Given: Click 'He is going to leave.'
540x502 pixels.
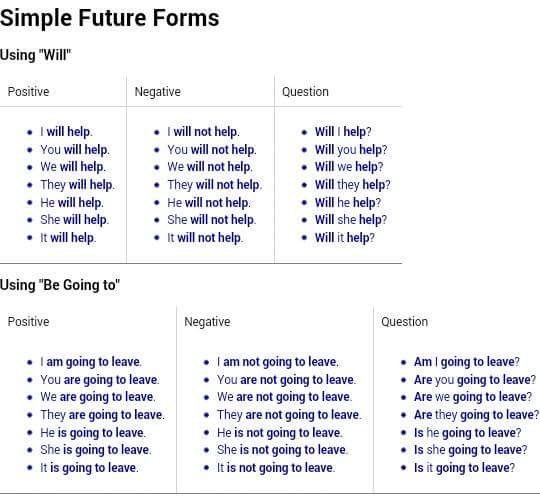Looking at the screenshot, I should pos(93,433).
